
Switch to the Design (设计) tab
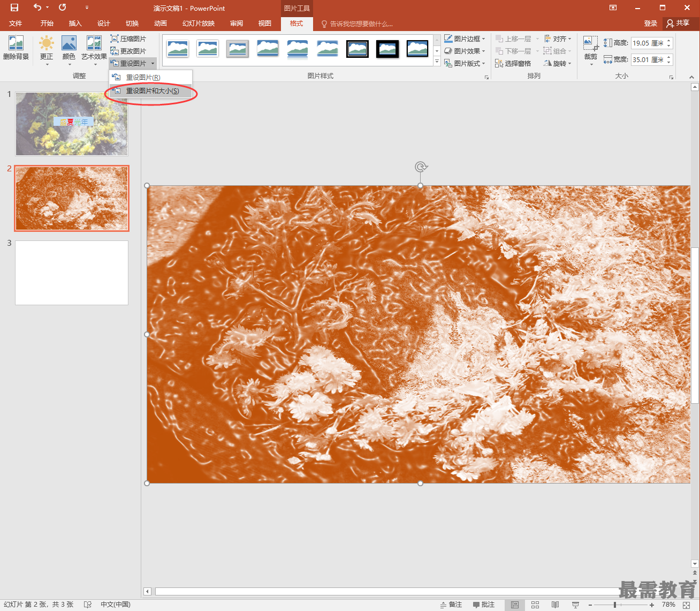[104, 24]
